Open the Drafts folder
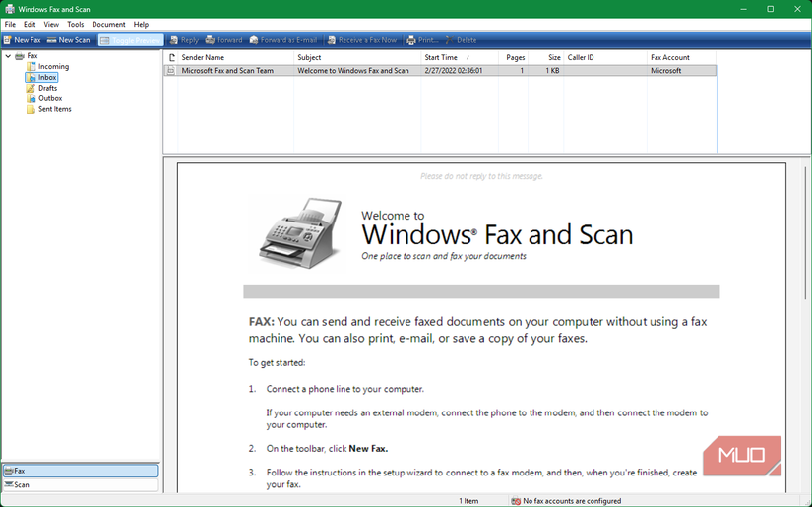This screenshot has height=507, width=812. point(47,88)
